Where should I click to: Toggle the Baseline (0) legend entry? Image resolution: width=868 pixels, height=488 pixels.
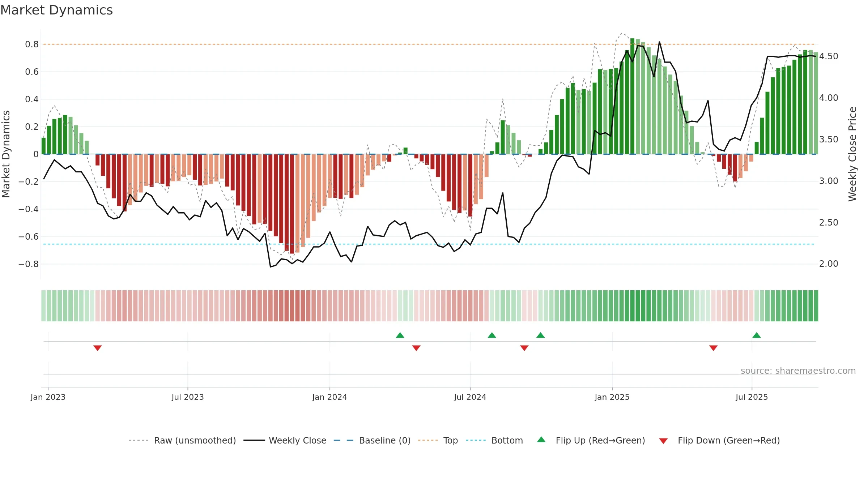click(x=372, y=440)
